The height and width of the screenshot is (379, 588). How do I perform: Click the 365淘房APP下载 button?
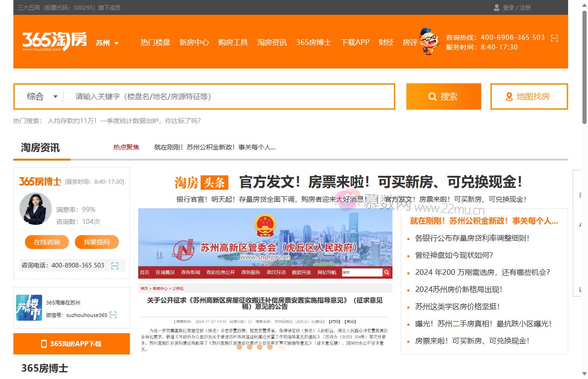tap(72, 344)
